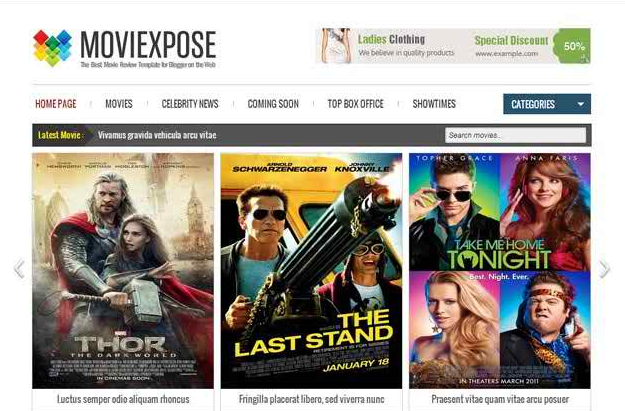Click the Thor The Dark World poster
The width and height of the screenshot is (625, 411).
click(123, 271)
